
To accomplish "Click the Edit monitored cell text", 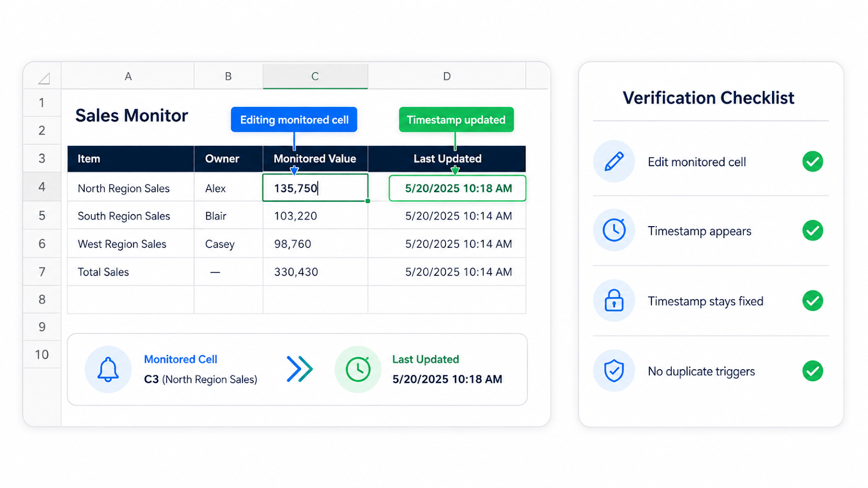I will (x=697, y=162).
